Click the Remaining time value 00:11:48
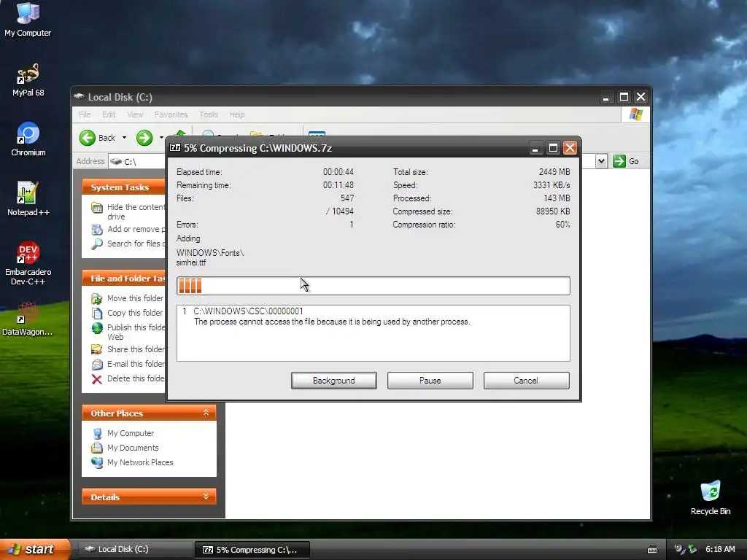 (338, 185)
